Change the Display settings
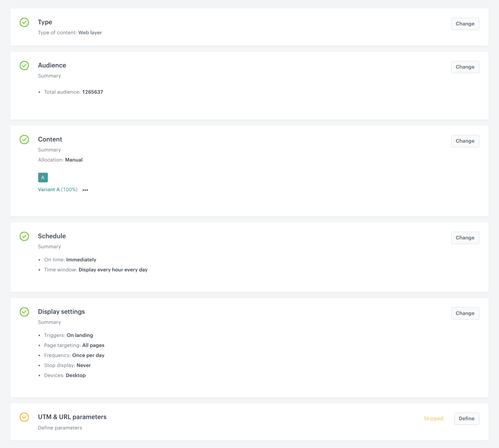This screenshot has height=448, width=499. click(x=465, y=313)
